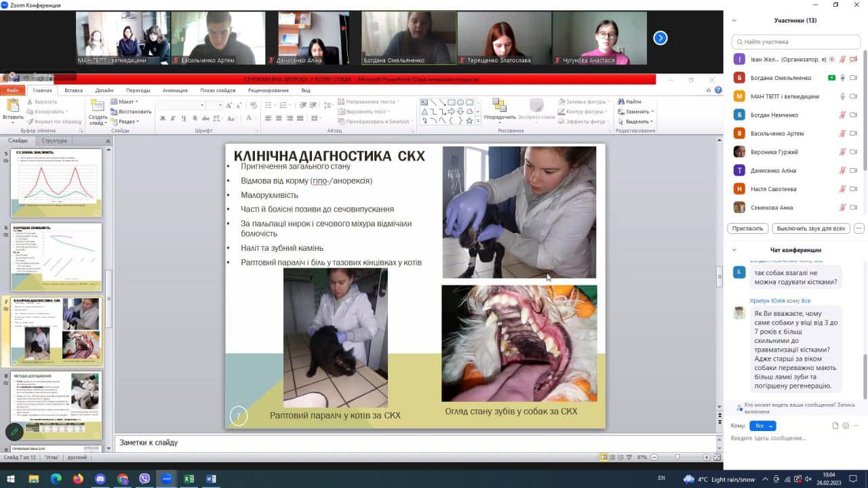Open Заменить (Replace) dropdown
Image resolution: width=868 pixels, height=488 pixels.
[635, 111]
